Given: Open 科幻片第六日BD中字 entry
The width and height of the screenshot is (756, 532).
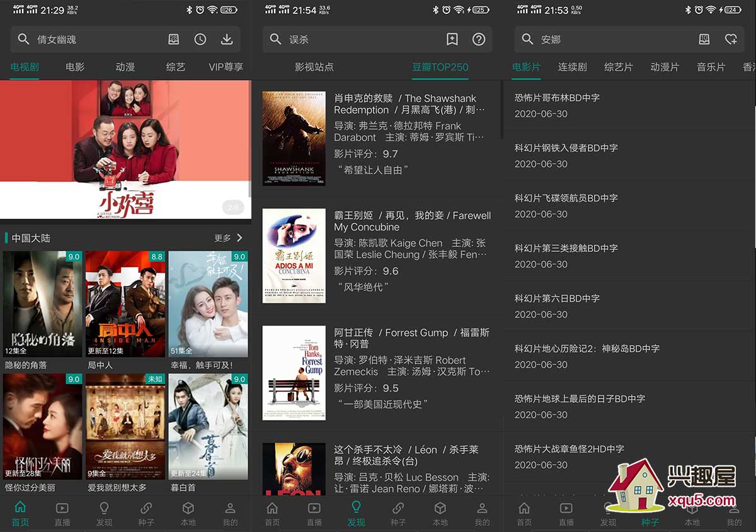Looking at the screenshot, I should pos(629,306).
